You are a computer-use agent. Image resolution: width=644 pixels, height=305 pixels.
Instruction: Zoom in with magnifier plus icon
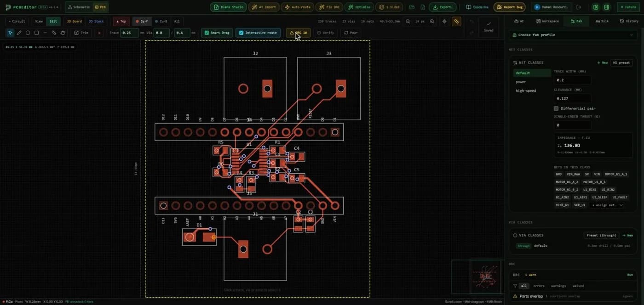click(432, 22)
